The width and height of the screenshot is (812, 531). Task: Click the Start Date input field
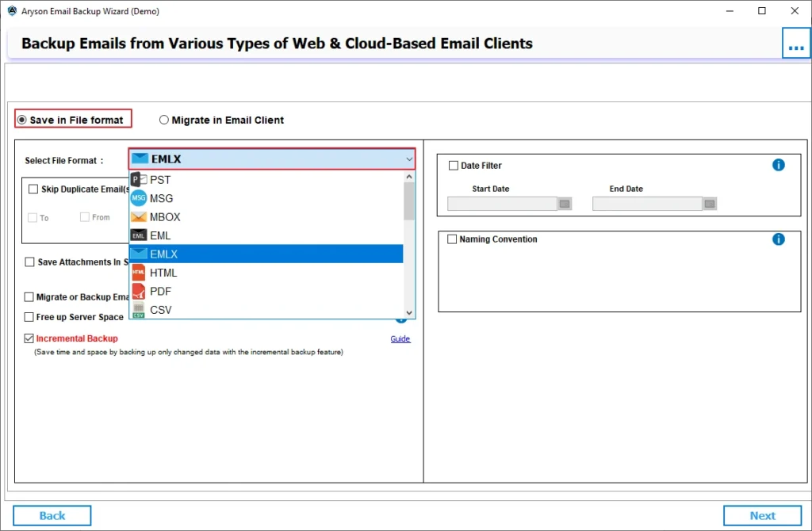[502, 204]
